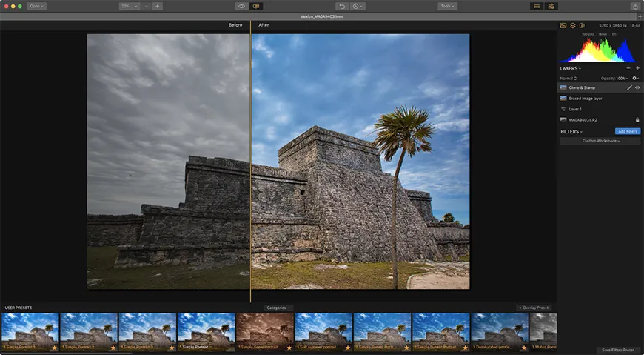Hide the Clone & Stamp layer
The image size is (644, 355).
637,87
